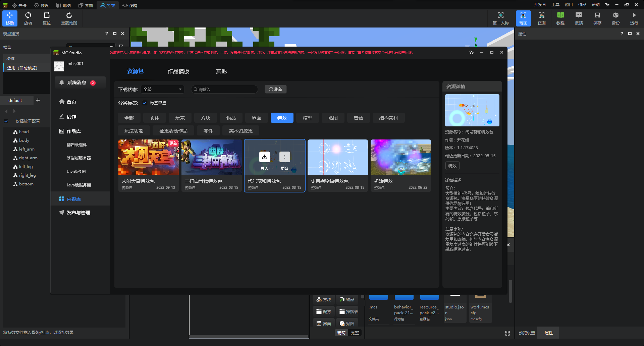The height and width of the screenshot is (346, 644).
Task: Select the 旋转 rotate tool
Action: coord(28,18)
